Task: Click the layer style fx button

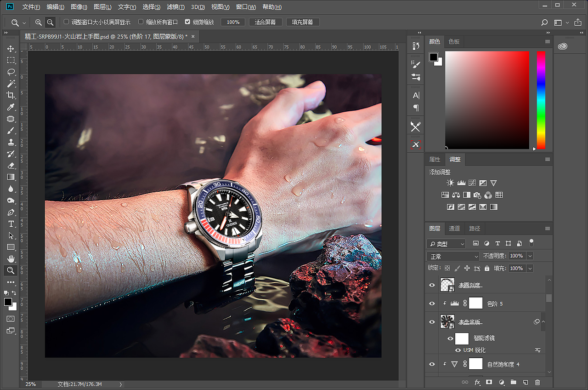Action: coord(477,382)
